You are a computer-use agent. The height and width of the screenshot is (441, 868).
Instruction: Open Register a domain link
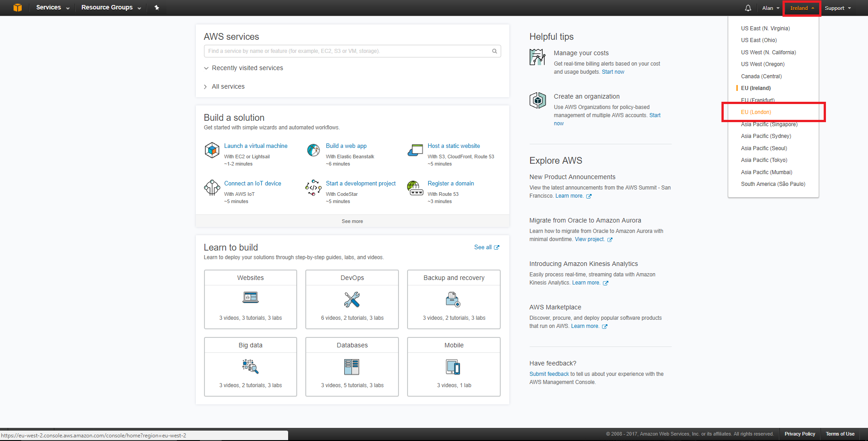pyautogui.click(x=451, y=184)
